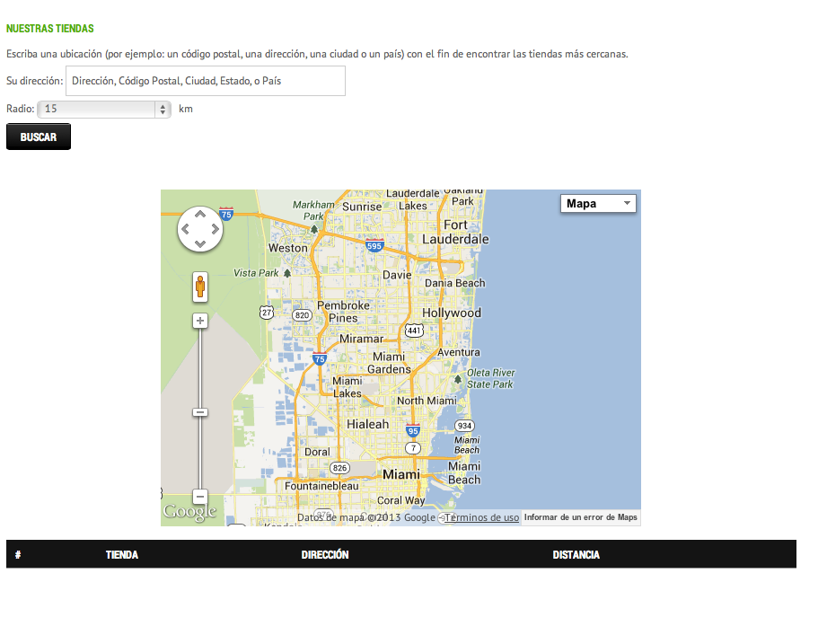
Task: Click the # column header
Action: tap(18, 554)
